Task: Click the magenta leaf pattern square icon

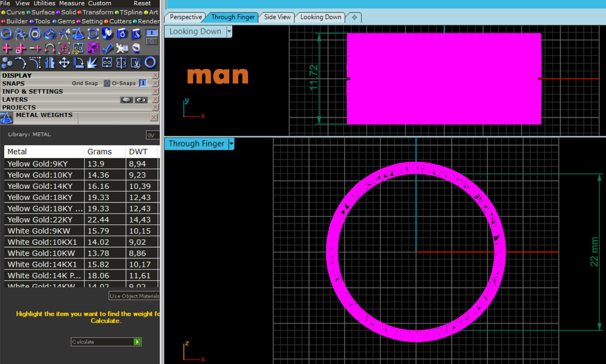Action: 93,48
